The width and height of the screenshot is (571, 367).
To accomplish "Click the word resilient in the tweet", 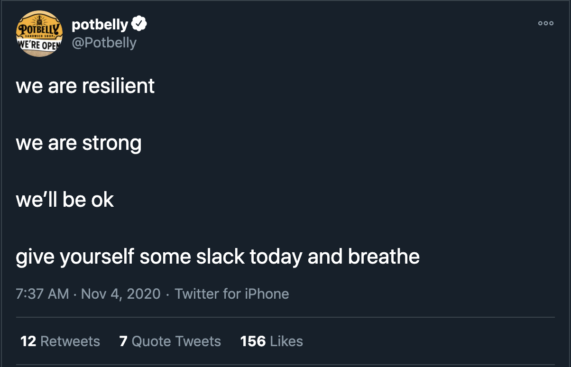I will pyautogui.click(x=118, y=86).
